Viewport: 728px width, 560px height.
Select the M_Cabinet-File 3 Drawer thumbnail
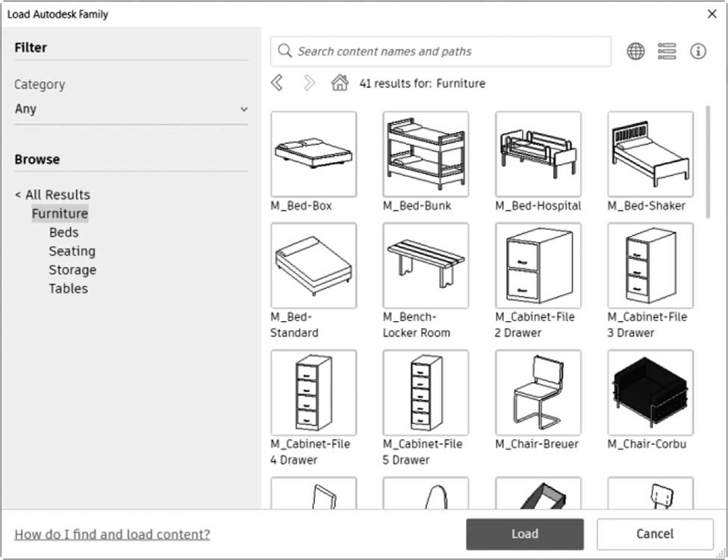point(650,266)
